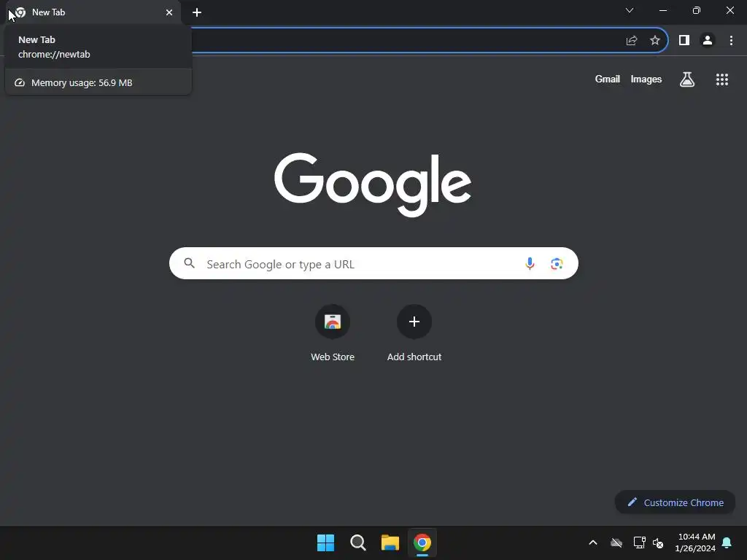Click the Add shortcut plus button

414,322
